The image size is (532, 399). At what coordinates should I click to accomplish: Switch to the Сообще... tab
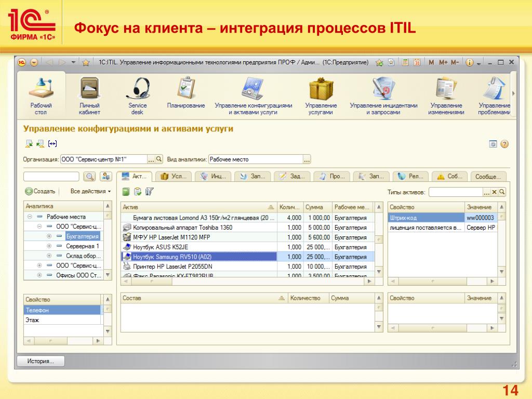click(x=488, y=177)
